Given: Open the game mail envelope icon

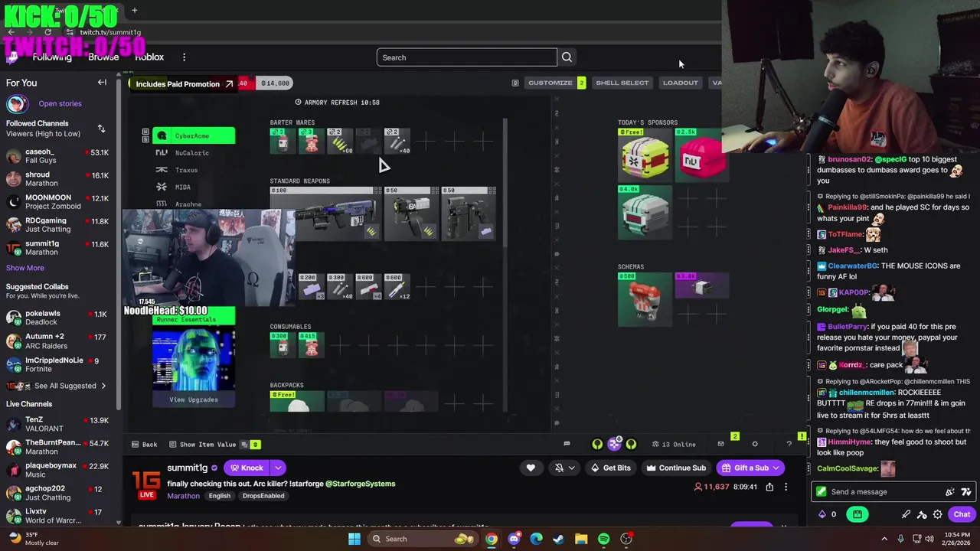Looking at the screenshot, I should click(720, 444).
